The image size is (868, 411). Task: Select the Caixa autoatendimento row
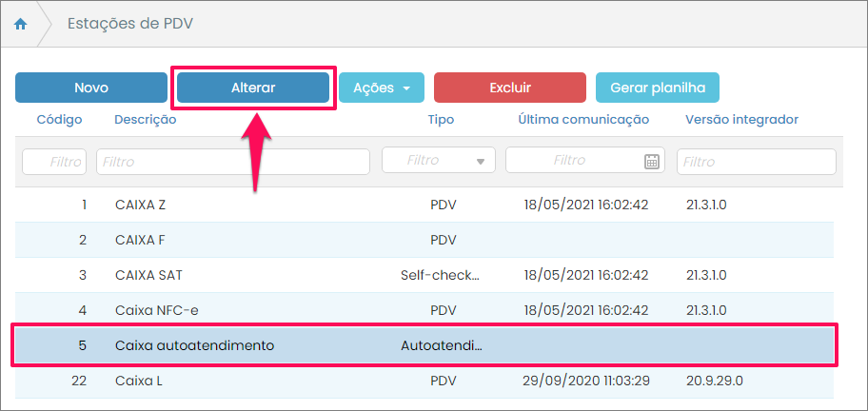(x=286, y=345)
